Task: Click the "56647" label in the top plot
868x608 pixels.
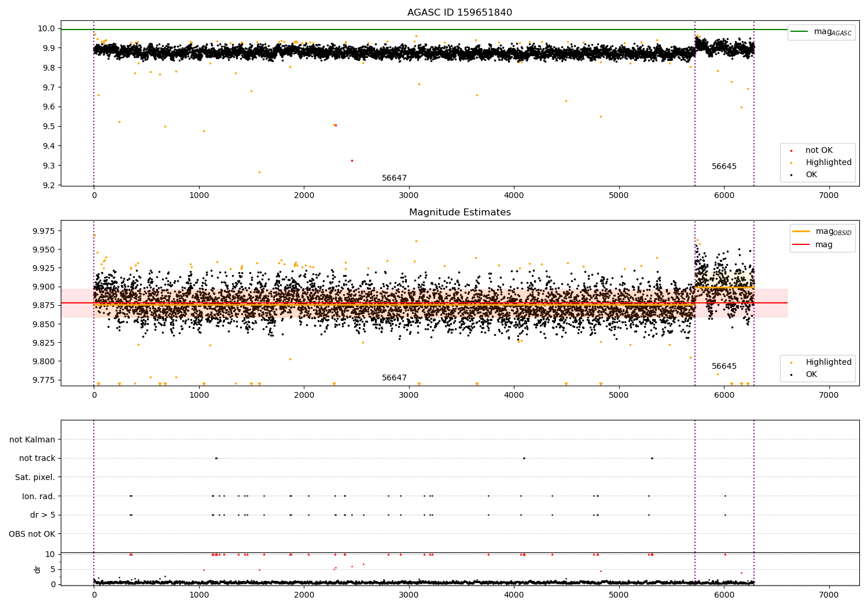Action: click(394, 178)
